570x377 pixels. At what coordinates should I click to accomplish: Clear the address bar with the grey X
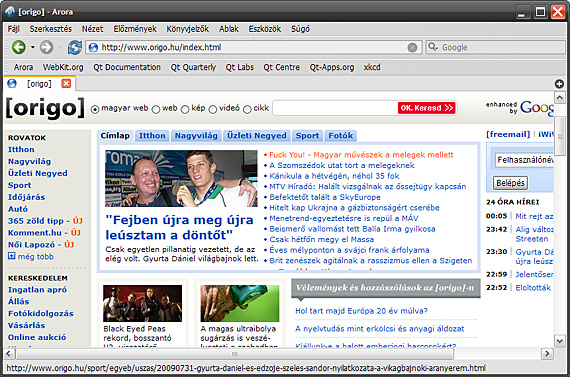[412, 47]
